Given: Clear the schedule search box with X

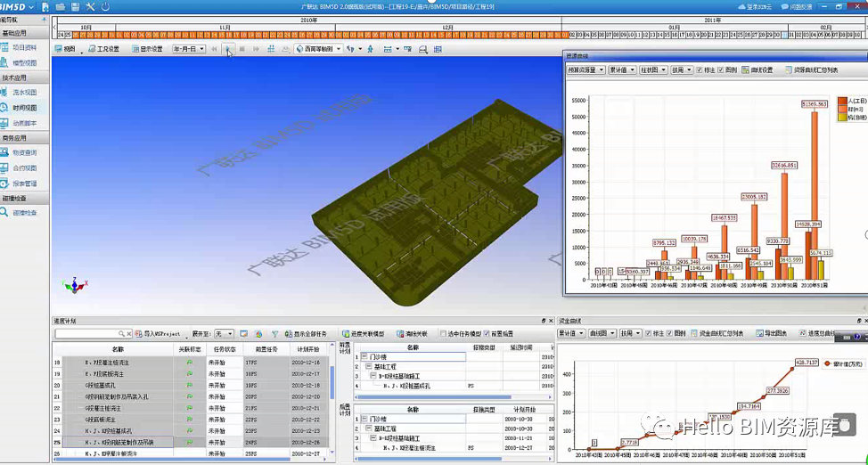Looking at the screenshot, I should coord(129,334).
